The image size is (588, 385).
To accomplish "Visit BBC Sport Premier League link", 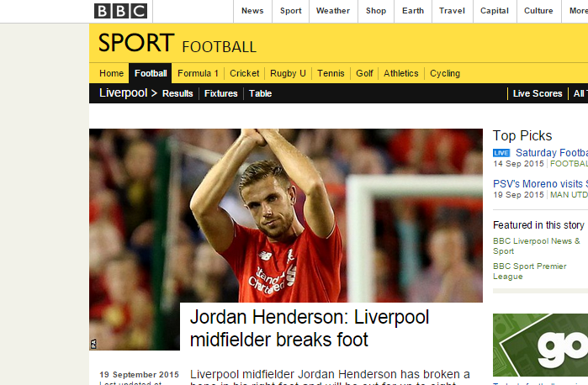I will tap(529, 271).
